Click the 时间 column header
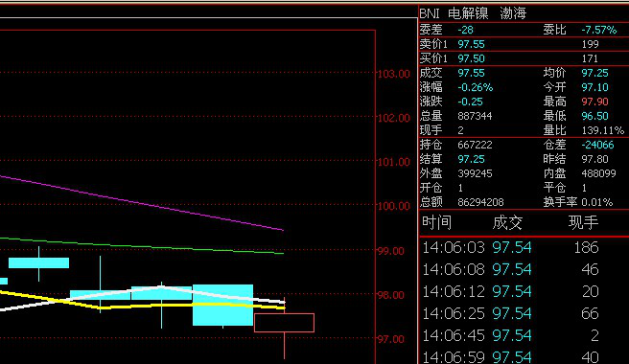629x364 pixels. coord(437,222)
